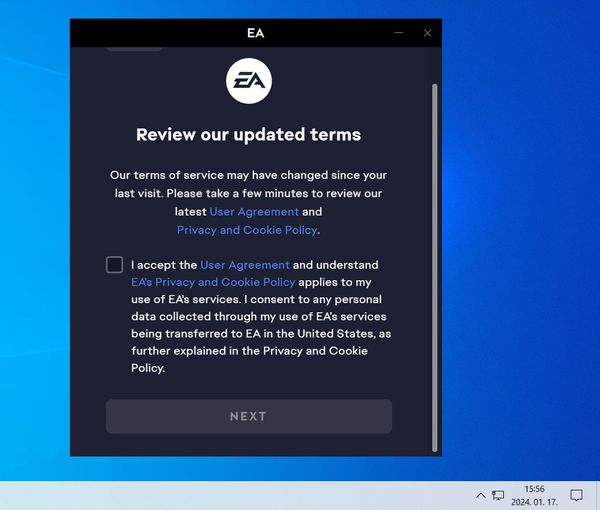Click the Review our updated terms heading
This screenshot has height=510, width=600.
[x=248, y=134]
